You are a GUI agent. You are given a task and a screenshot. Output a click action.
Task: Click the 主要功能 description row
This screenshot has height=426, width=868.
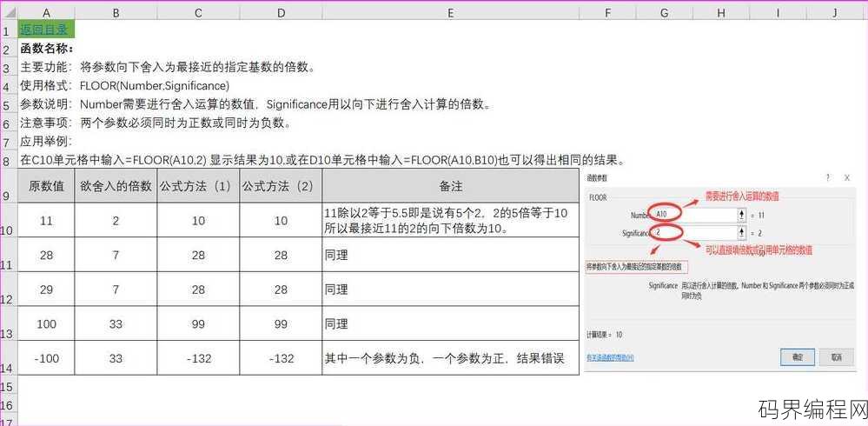coord(168,67)
